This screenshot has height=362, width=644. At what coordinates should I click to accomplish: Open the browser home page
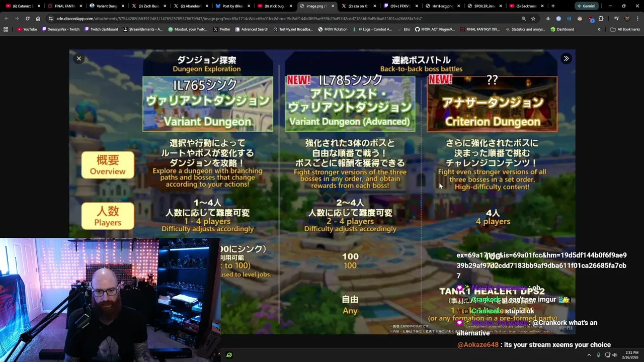coord(38,19)
